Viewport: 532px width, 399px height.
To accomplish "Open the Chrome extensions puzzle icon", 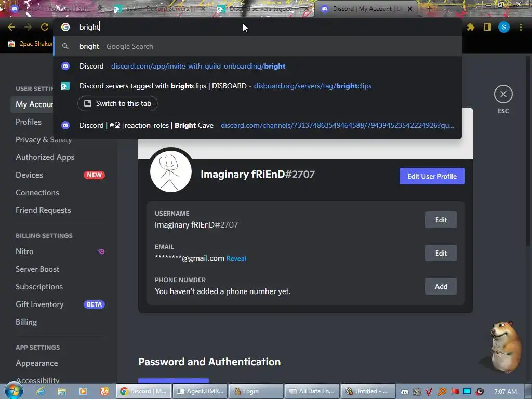I will pyautogui.click(x=470, y=27).
